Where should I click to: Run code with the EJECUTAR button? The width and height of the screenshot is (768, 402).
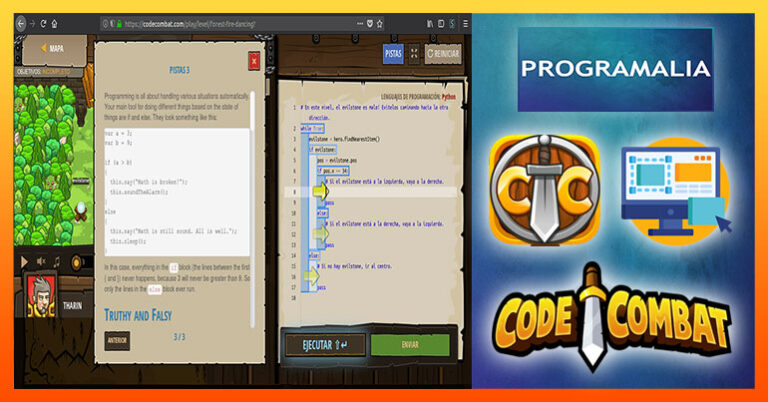point(325,345)
